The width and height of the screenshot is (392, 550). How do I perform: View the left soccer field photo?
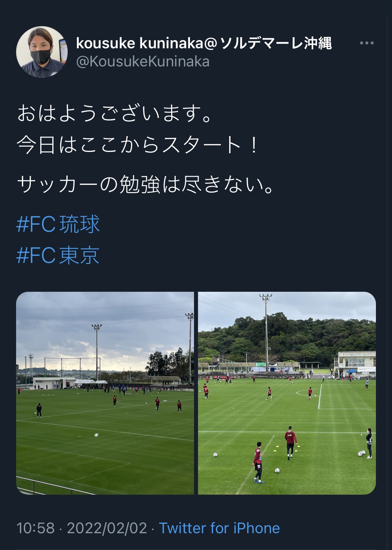105,393
